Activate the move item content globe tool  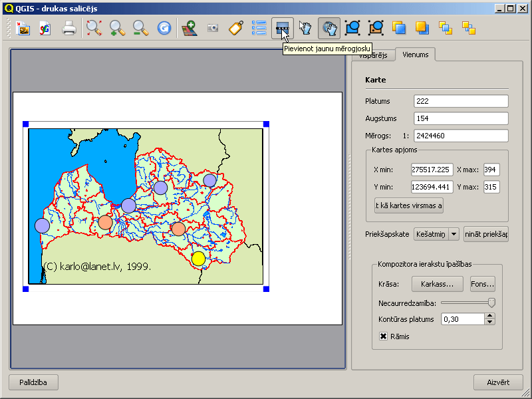click(x=329, y=29)
